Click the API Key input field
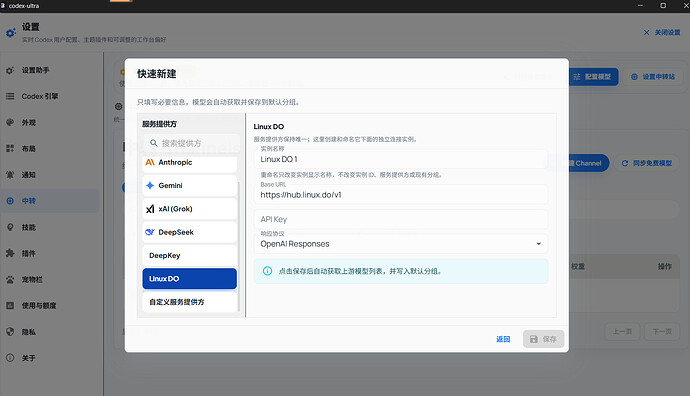690x396 pixels. tap(401, 219)
